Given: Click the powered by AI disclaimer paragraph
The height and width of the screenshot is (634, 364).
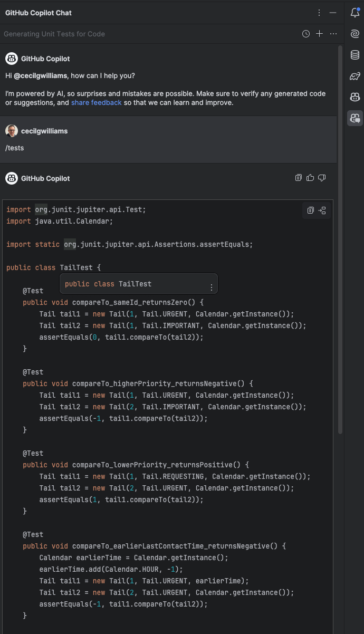Looking at the screenshot, I should (x=165, y=98).
